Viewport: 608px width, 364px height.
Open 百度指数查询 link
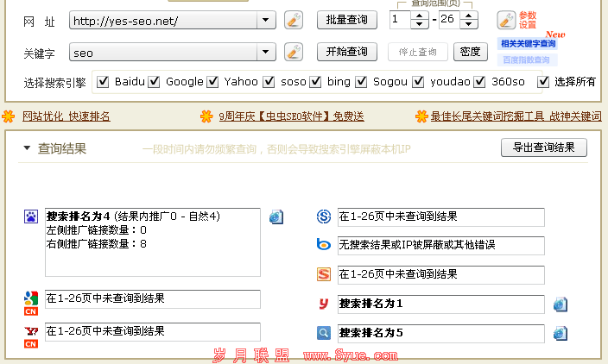coord(526,60)
